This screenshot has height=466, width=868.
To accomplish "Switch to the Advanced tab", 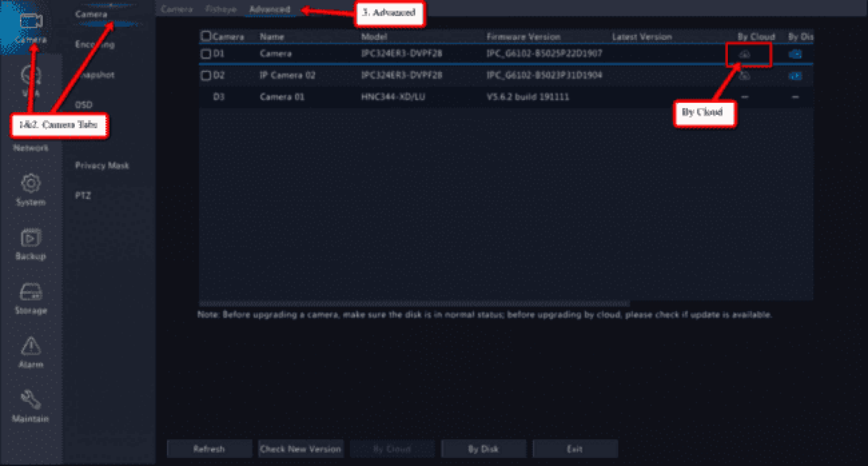I will point(269,9).
